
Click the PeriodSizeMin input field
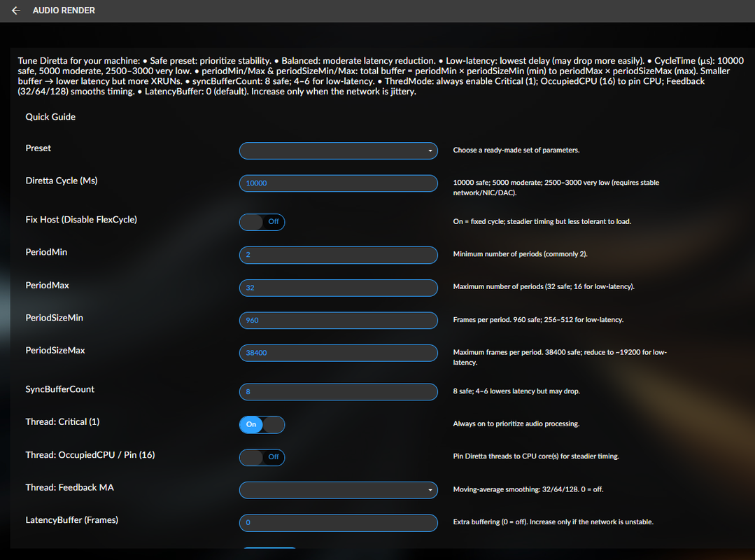click(338, 320)
